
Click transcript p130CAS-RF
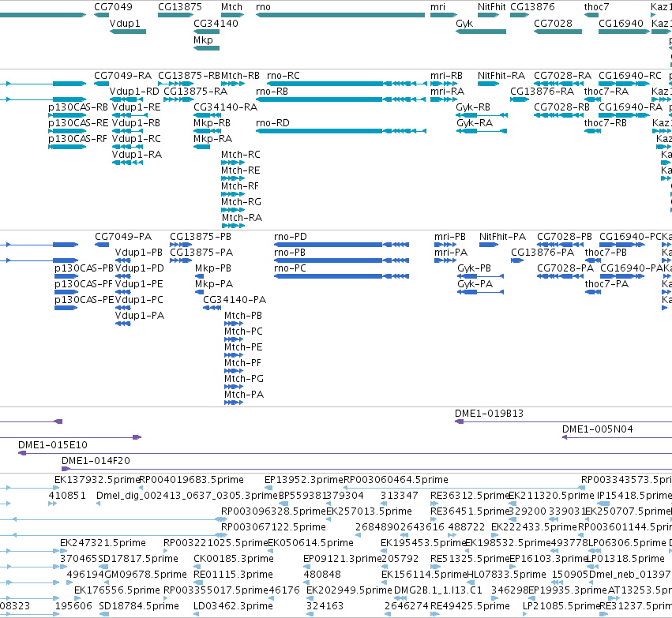[x=77, y=139]
